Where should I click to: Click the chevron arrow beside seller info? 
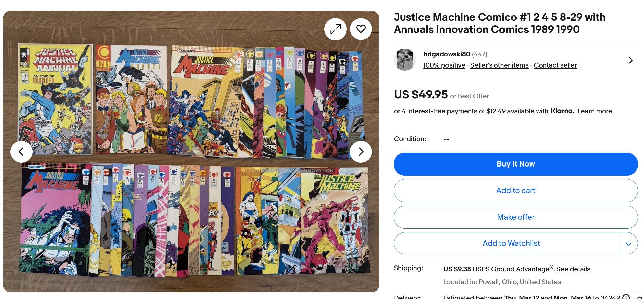[631, 60]
